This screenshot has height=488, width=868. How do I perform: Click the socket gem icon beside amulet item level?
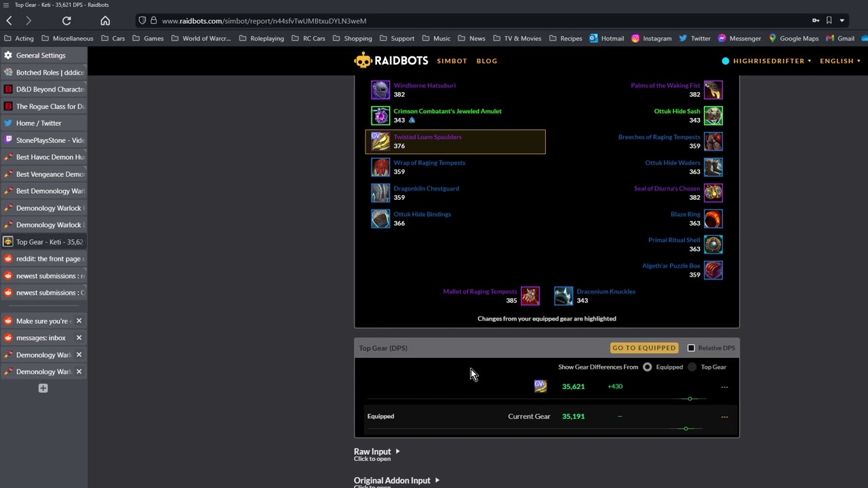point(412,120)
